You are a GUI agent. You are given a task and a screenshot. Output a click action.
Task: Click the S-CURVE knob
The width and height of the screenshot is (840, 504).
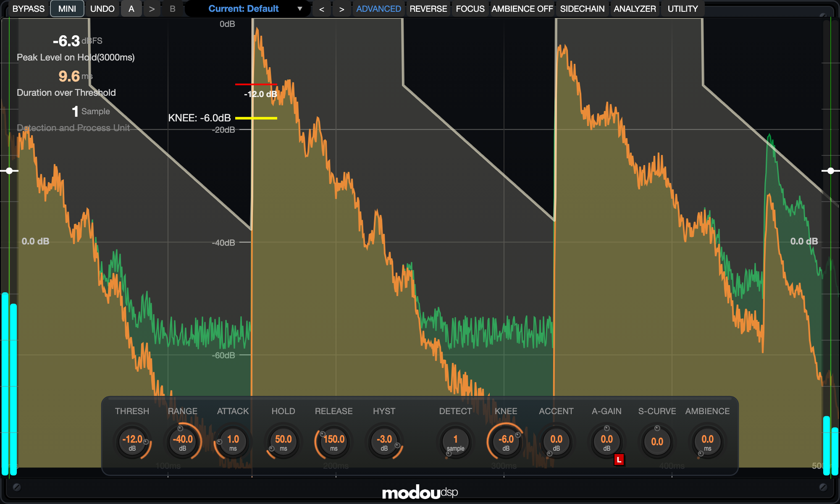(x=657, y=442)
